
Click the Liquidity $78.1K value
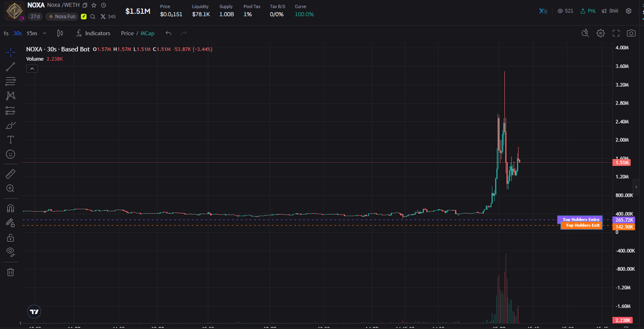point(201,14)
